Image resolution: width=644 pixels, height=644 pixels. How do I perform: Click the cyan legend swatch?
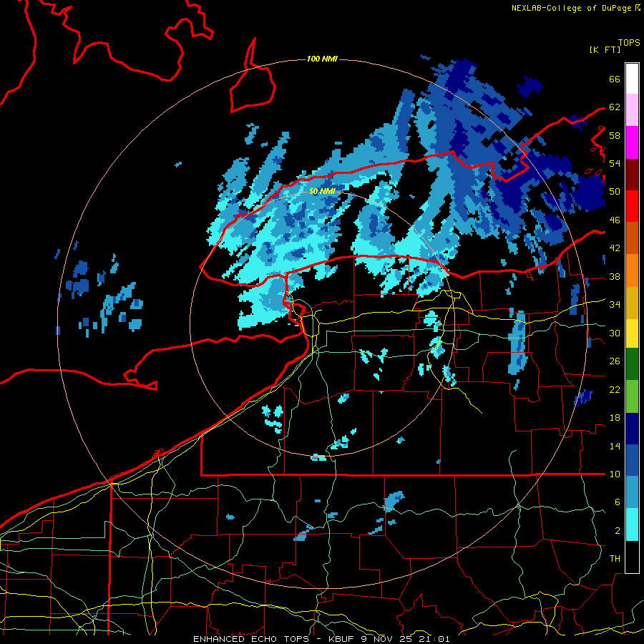tap(632, 525)
